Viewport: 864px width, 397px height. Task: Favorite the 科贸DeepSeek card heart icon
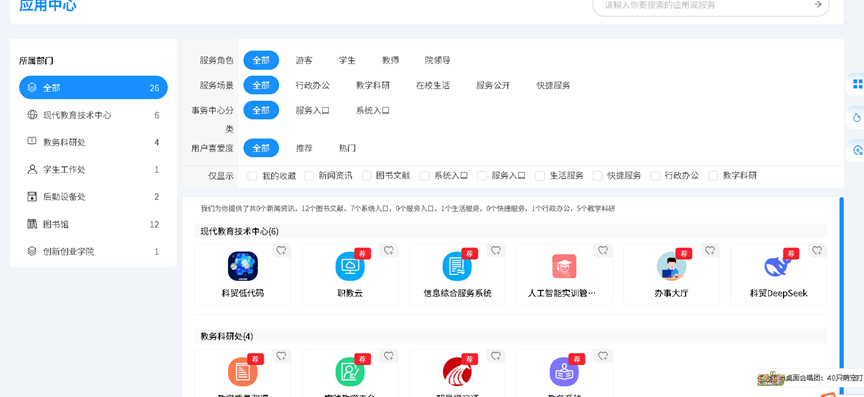(817, 251)
